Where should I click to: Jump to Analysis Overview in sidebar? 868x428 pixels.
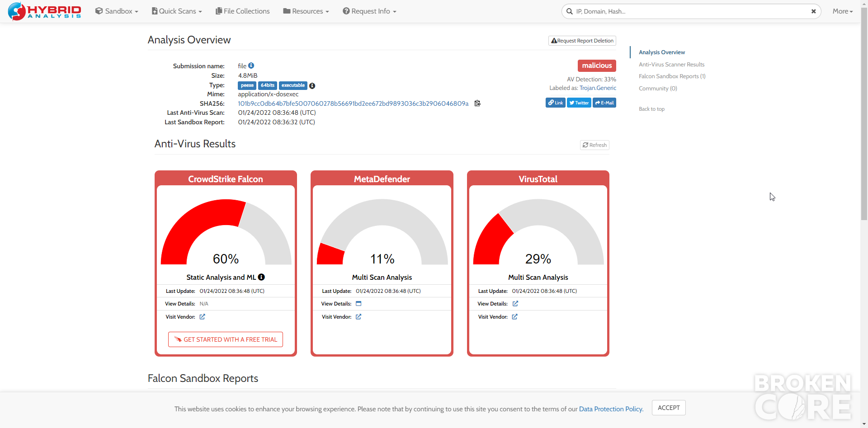tap(662, 52)
